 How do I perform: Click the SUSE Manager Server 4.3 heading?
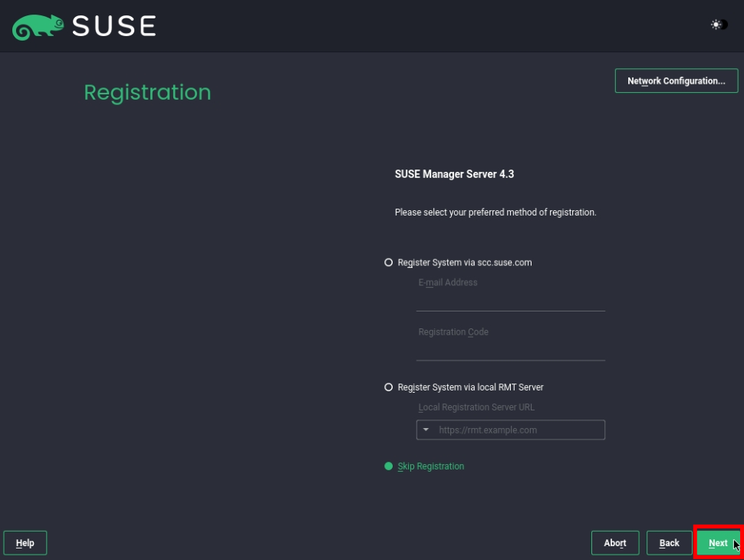point(454,174)
